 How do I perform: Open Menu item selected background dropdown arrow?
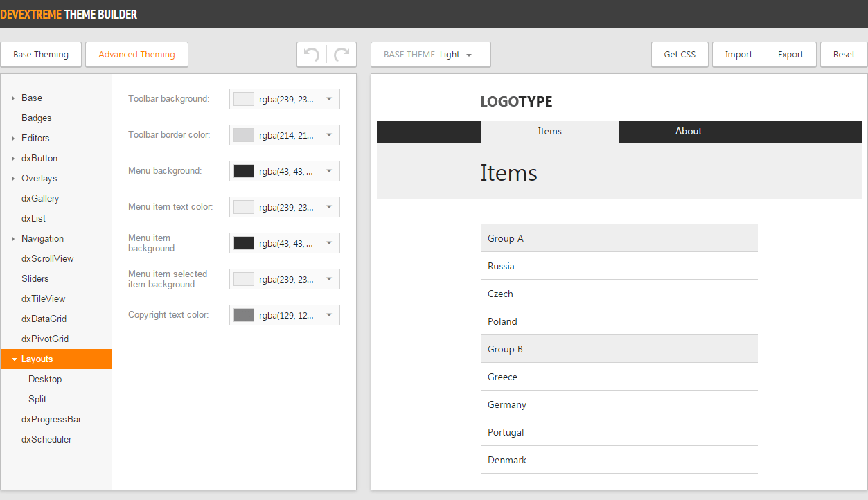pos(329,279)
